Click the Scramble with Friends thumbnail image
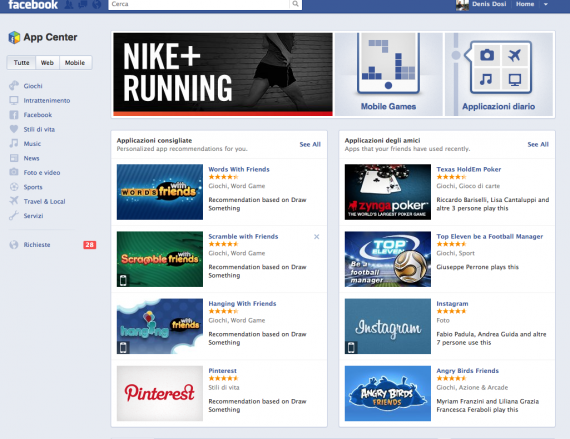This screenshot has height=439, width=570. click(x=160, y=259)
